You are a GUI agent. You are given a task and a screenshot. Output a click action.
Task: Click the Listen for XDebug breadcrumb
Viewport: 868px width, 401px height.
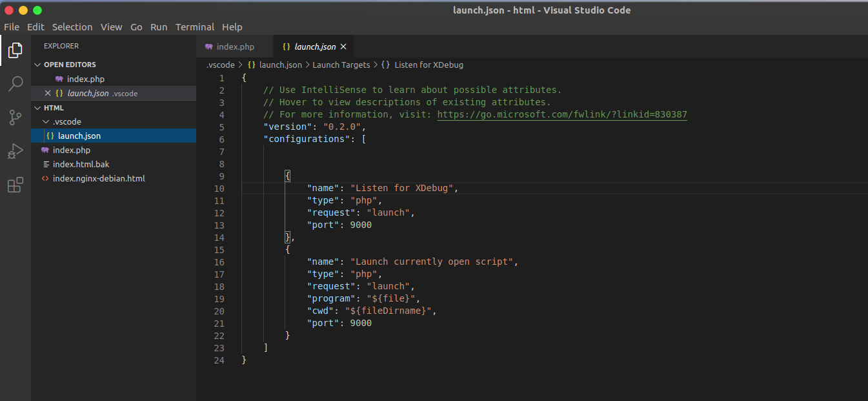point(429,65)
